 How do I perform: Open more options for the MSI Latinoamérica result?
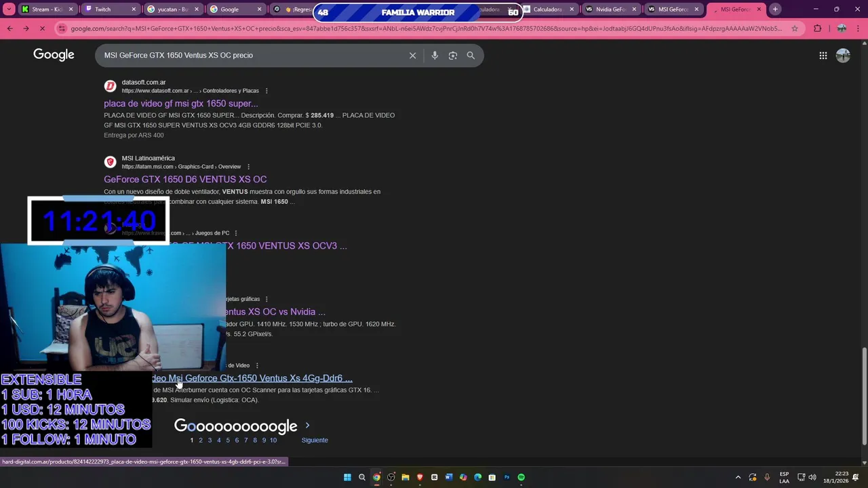248,167
